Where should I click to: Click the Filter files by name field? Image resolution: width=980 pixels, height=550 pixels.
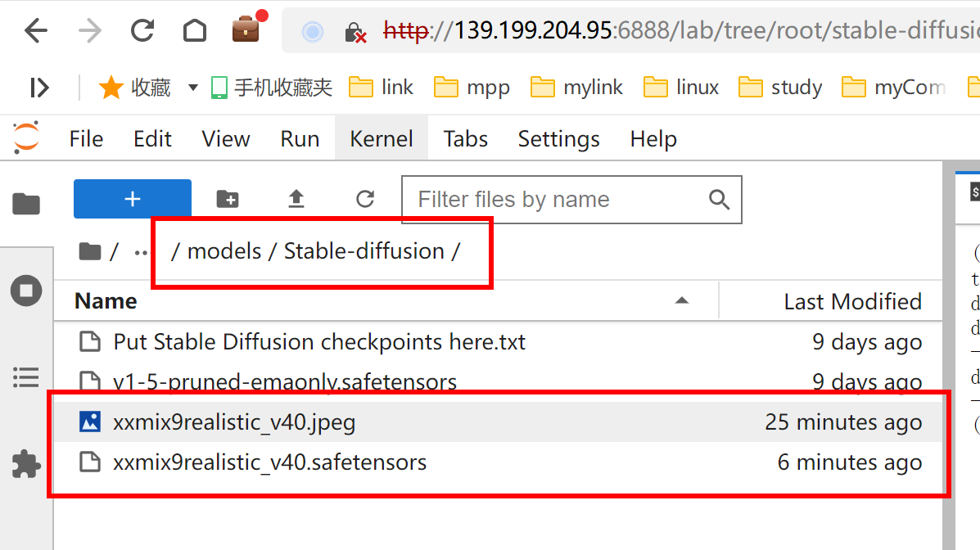point(557,199)
